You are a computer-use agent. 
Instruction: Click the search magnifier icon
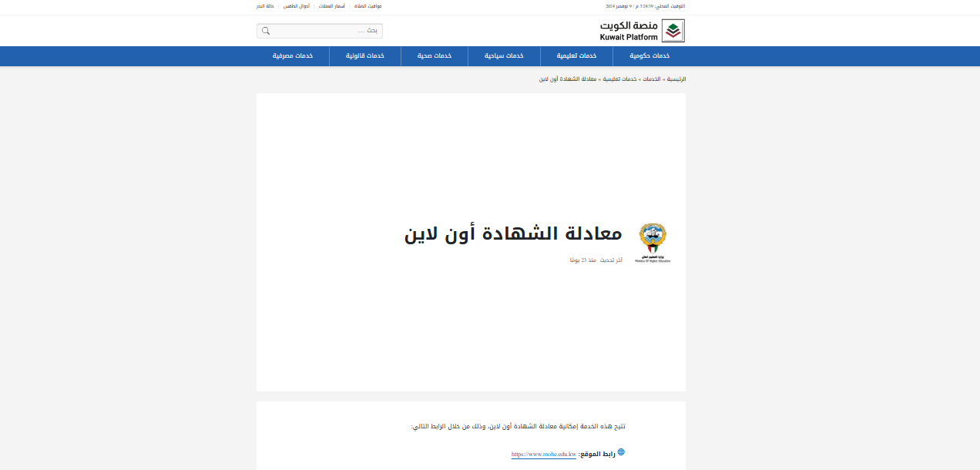pyautogui.click(x=266, y=31)
